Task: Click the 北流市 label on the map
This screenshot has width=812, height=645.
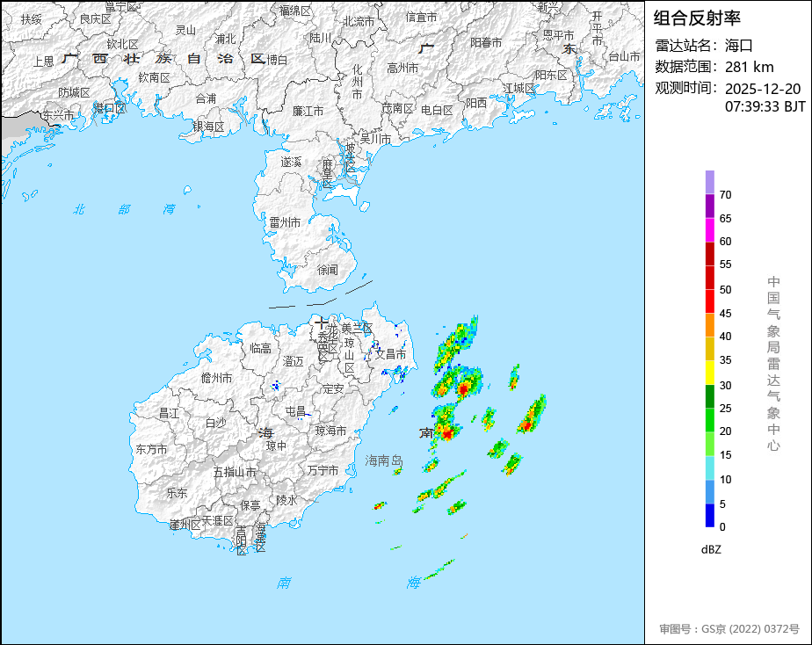Action: (359, 21)
